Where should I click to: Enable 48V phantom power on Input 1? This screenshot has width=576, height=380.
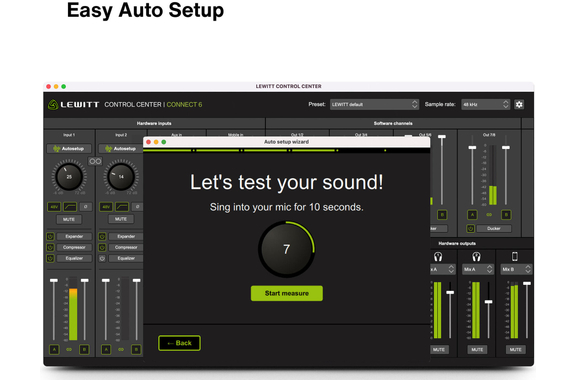coord(54,207)
